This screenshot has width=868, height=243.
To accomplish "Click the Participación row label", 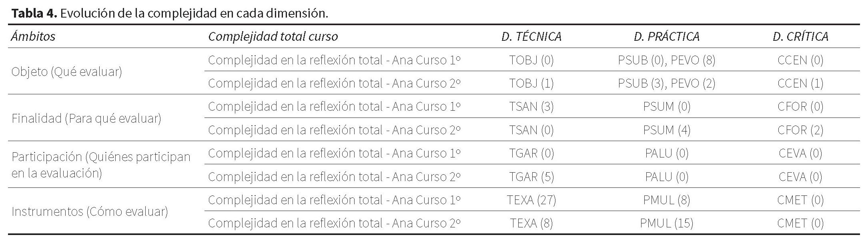I will tap(101, 165).
